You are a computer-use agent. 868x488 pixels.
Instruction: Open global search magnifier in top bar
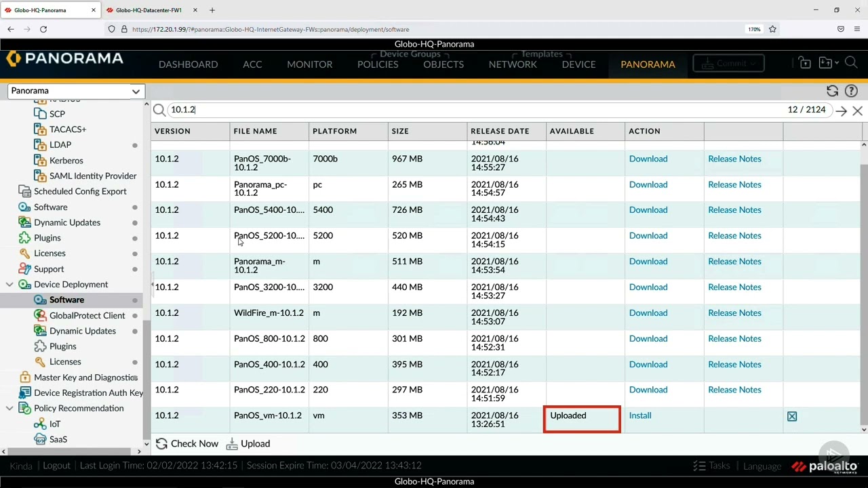point(851,63)
